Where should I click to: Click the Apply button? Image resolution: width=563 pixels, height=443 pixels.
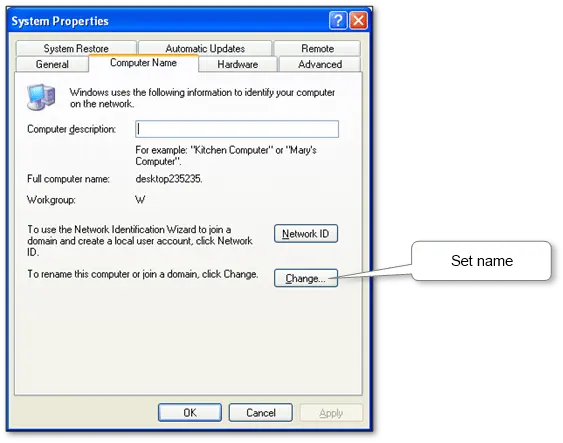pos(331,413)
